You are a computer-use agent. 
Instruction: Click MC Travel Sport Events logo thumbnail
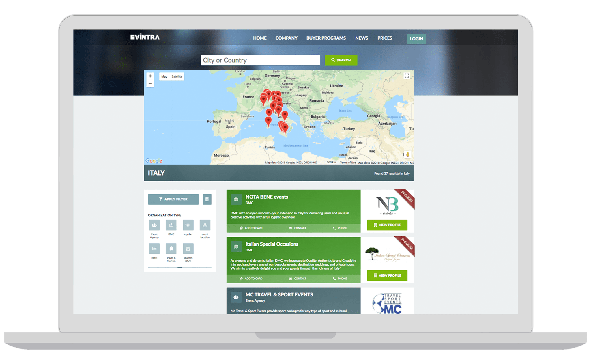tap(387, 303)
